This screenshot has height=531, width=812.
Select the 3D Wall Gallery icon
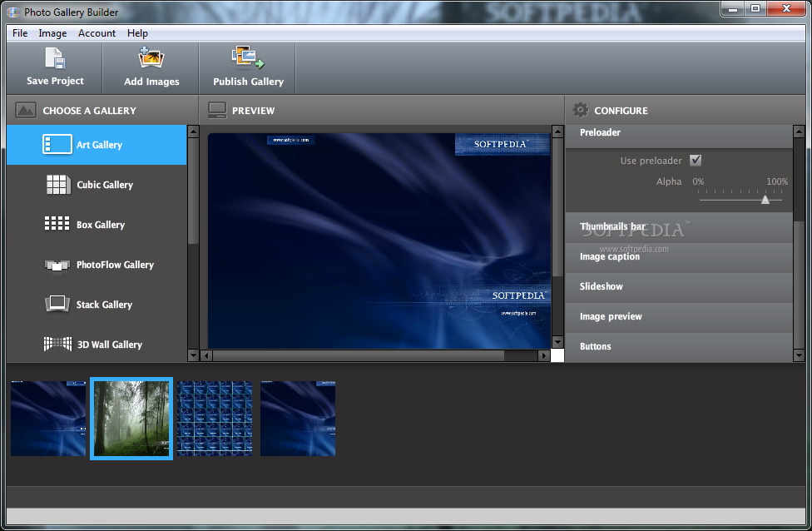pos(57,344)
